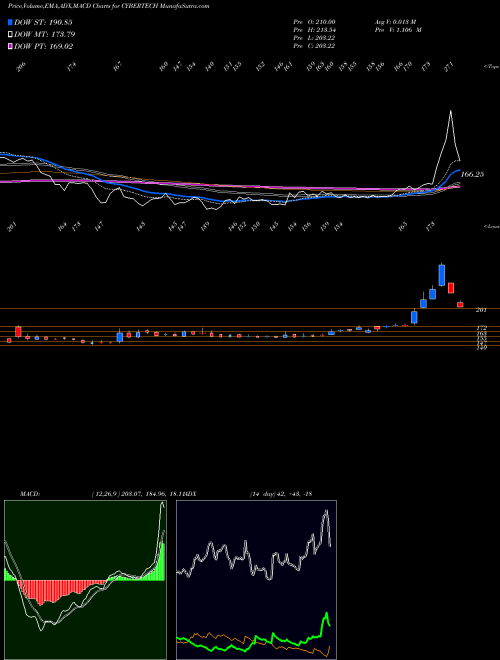500x660 pixels.
Task: Open the MACD histogram chart panel
Action: point(85,580)
